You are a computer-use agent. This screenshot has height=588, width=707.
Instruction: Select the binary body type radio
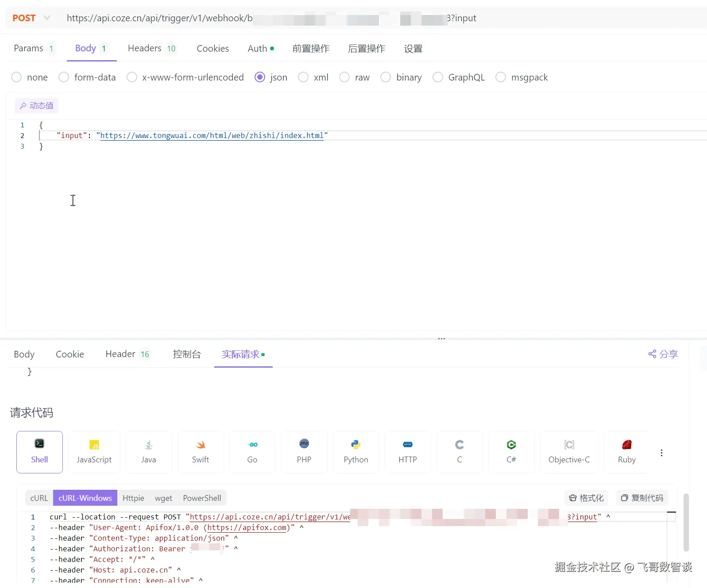tap(386, 77)
